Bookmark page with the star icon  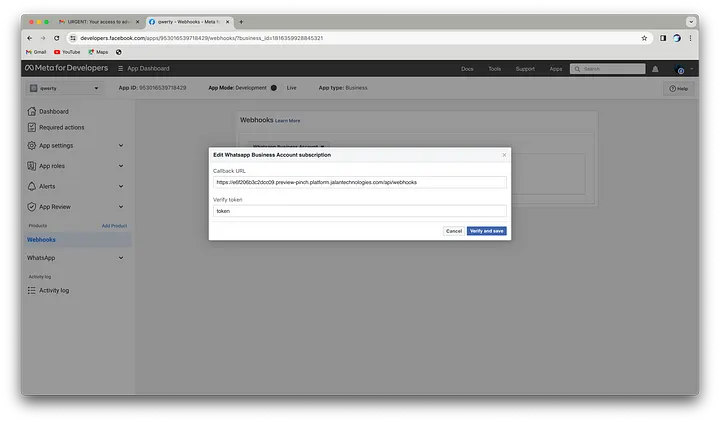pos(644,38)
